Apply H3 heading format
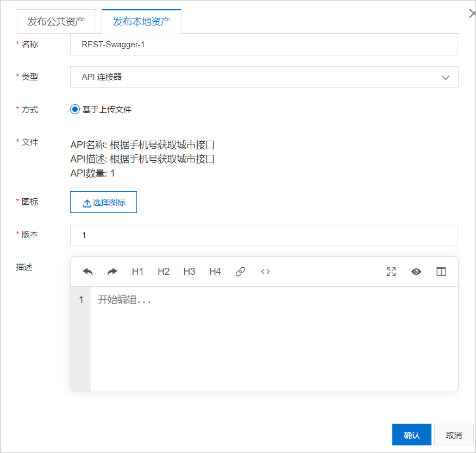 click(189, 272)
